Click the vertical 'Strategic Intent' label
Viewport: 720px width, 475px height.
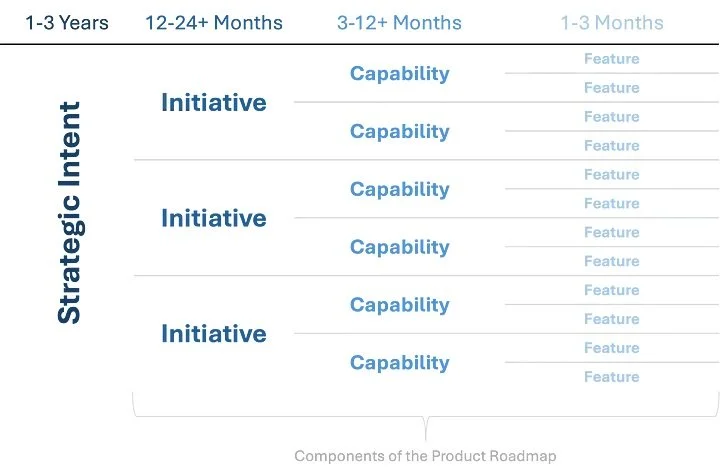point(68,211)
